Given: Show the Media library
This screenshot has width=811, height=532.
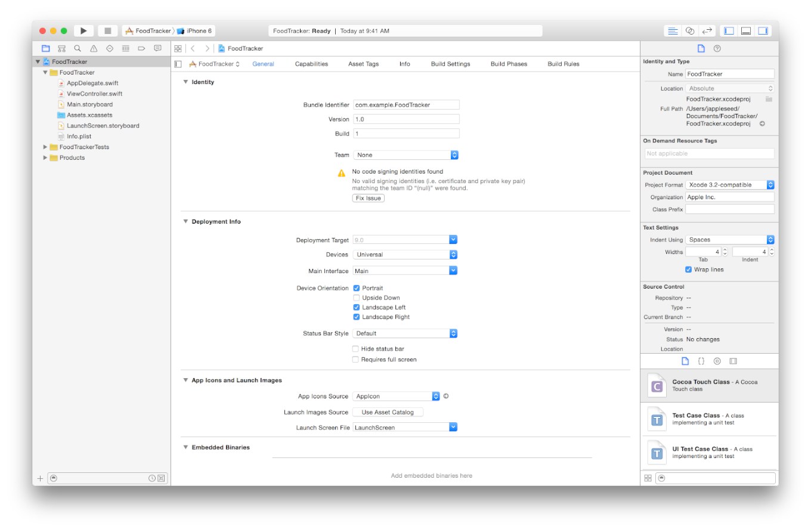Looking at the screenshot, I should coord(733,361).
